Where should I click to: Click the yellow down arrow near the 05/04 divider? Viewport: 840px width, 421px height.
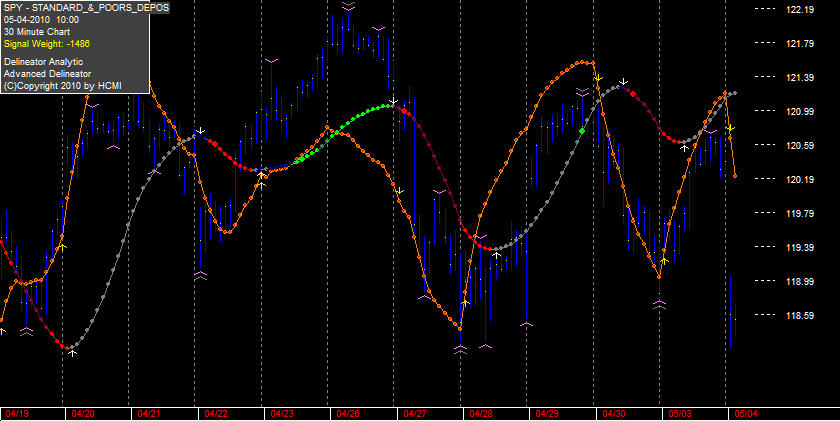[730, 128]
